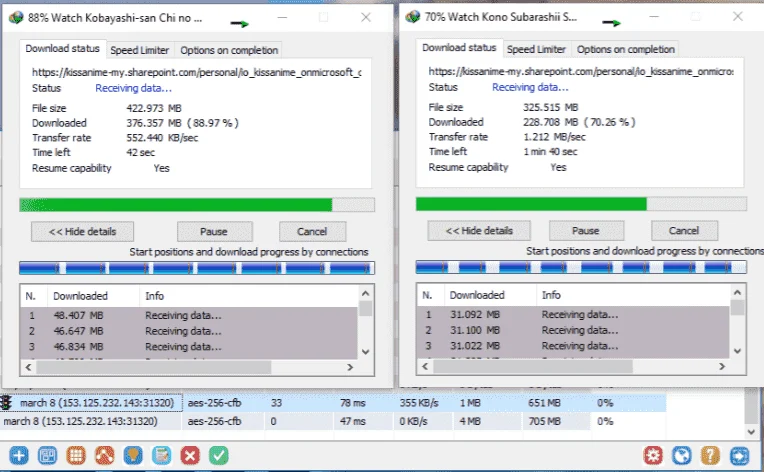Hide details in the Kono Subarashii download window
Viewport: 764px width, 472px height.
(x=479, y=231)
